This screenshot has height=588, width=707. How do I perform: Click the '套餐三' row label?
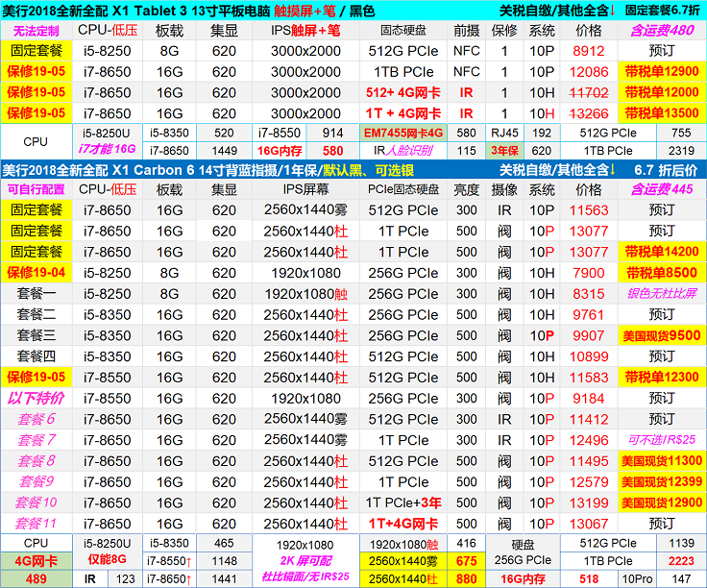tap(37, 335)
